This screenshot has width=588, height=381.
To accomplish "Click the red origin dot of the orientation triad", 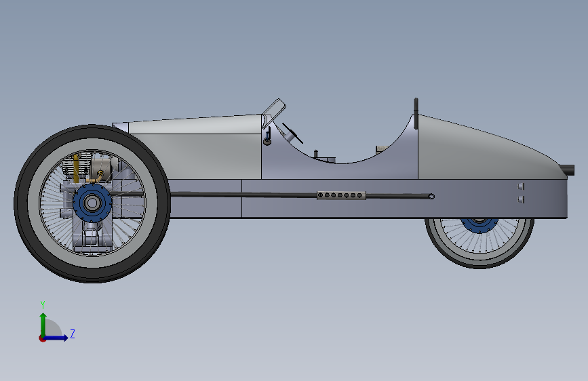I will pyautogui.click(x=42, y=338).
